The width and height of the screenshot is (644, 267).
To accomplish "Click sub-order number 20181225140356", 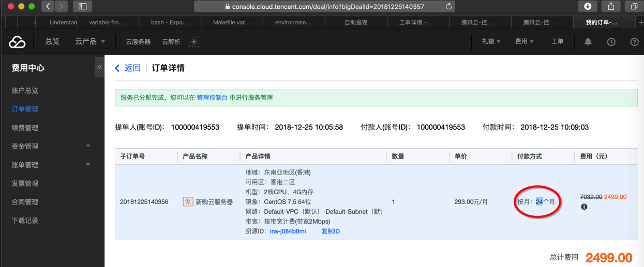I will click(x=144, y=202).
